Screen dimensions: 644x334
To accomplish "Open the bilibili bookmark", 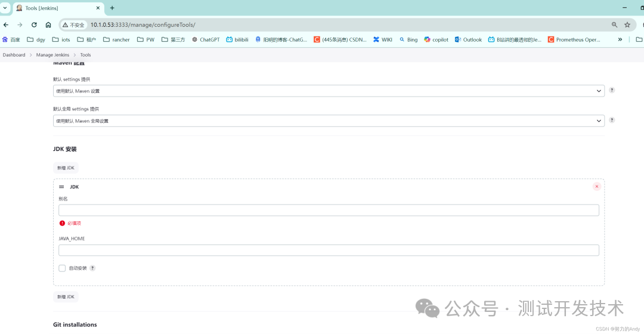I will 237,39.
